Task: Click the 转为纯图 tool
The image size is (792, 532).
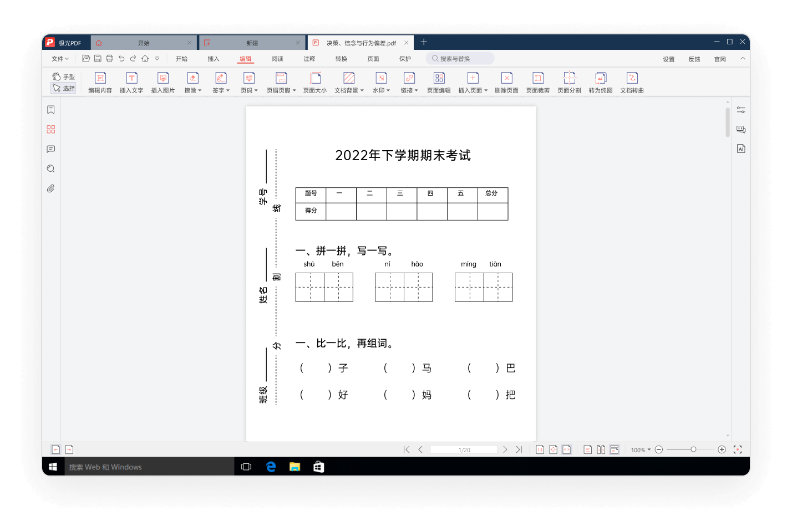Action: 600,82
